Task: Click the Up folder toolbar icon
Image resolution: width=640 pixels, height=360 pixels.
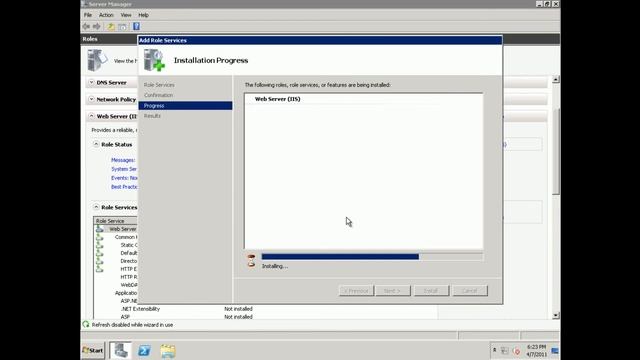Action: [x=111, y=27]
